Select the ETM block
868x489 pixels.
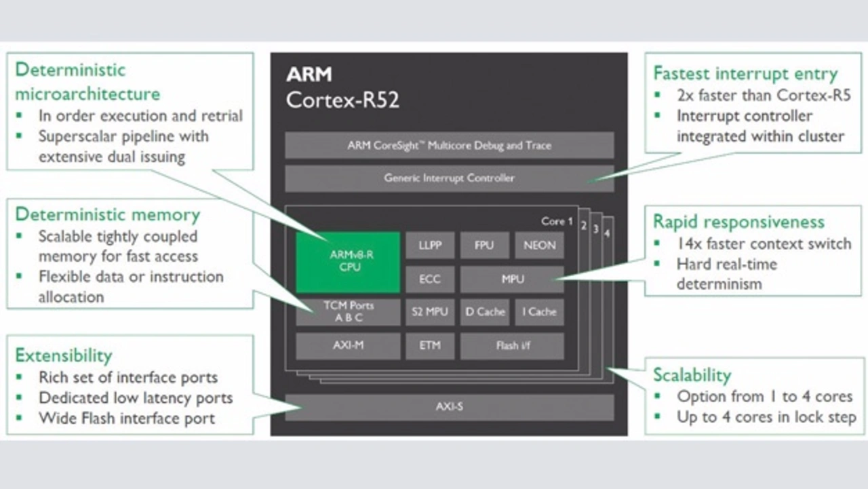tap(430, 345)
